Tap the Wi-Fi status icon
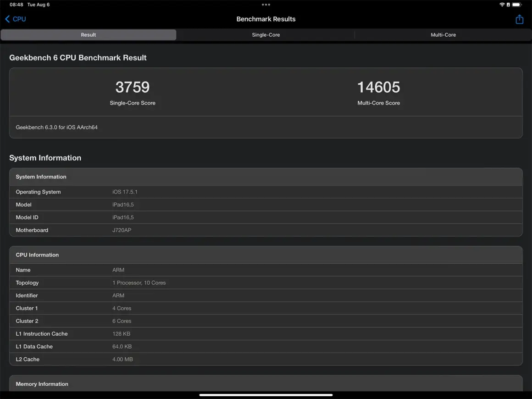 point(502,5)
